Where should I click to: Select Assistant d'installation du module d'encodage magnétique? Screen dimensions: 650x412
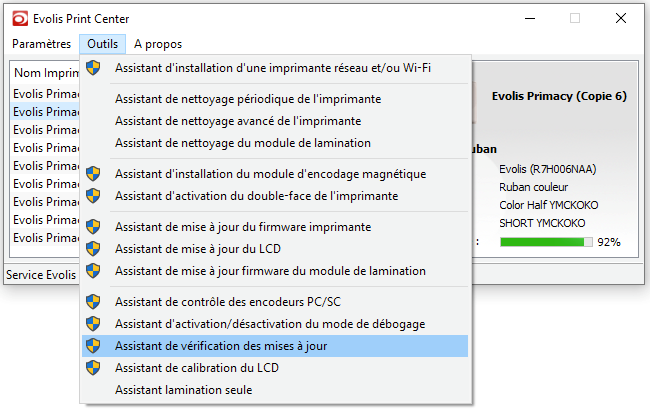(275, 174)
